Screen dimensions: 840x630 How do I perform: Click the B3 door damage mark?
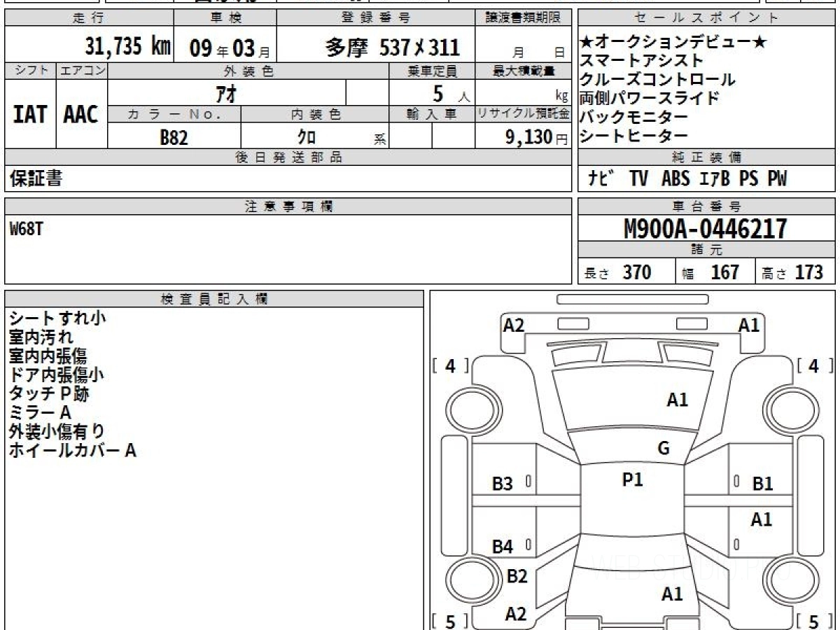pos(503,483)
